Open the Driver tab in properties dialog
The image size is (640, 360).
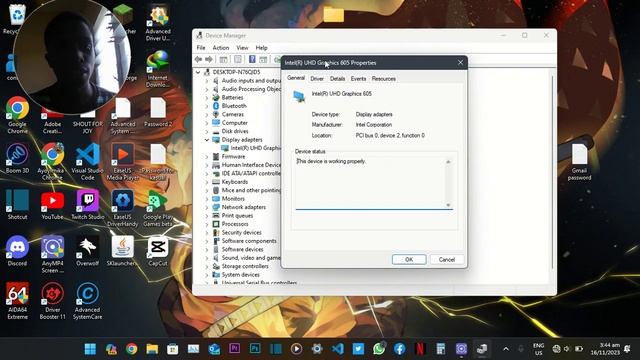pos(317,79)
